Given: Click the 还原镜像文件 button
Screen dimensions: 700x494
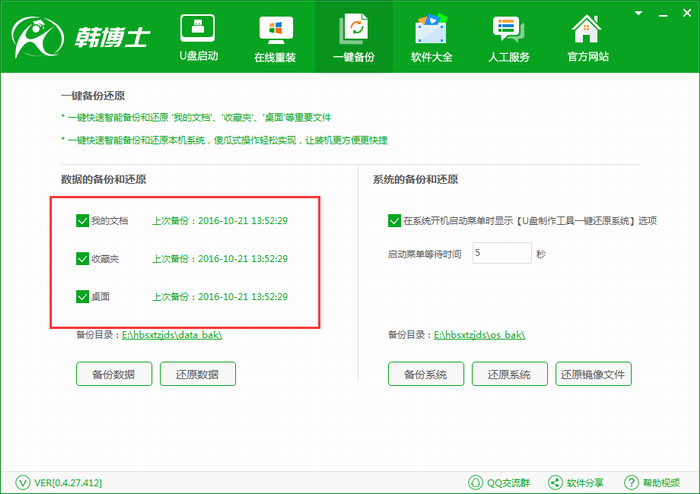Looking at the screenshot, I should click(x=593, y=374).
